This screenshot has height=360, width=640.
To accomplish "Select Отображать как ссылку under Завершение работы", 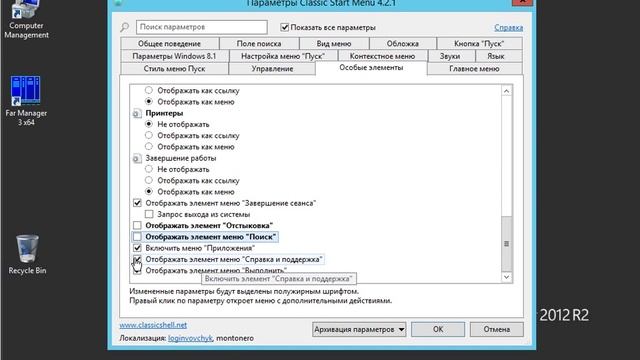I will (x=149, y=180).
